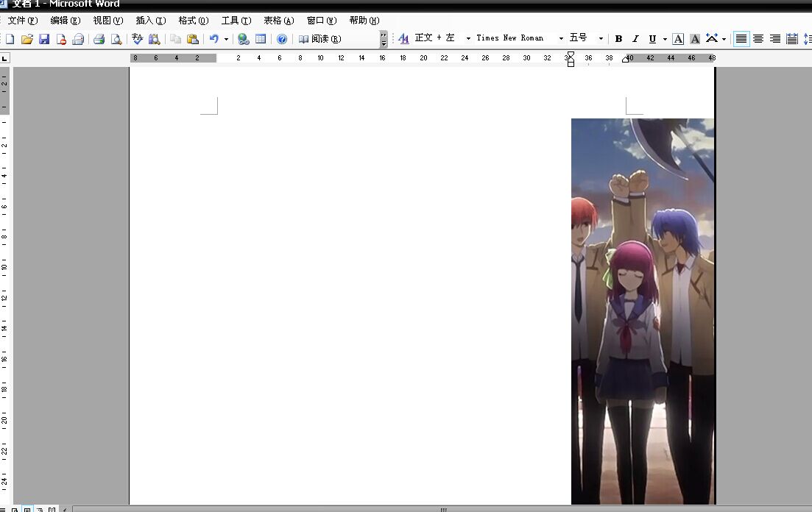This screenshot has height=512, width=812.
Task: Toggle the character border A icon
Action: click(x=678, y=39)
